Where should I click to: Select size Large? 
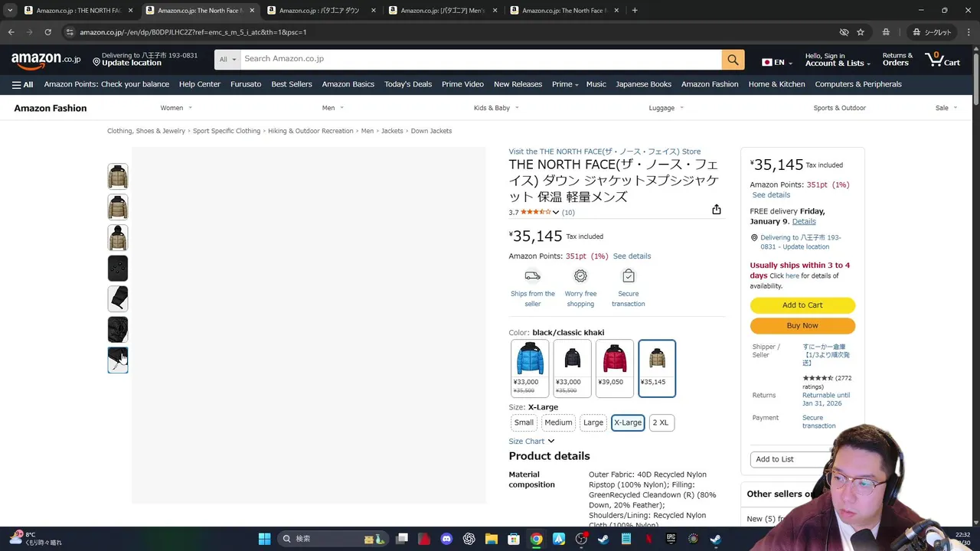coord(593,422)
